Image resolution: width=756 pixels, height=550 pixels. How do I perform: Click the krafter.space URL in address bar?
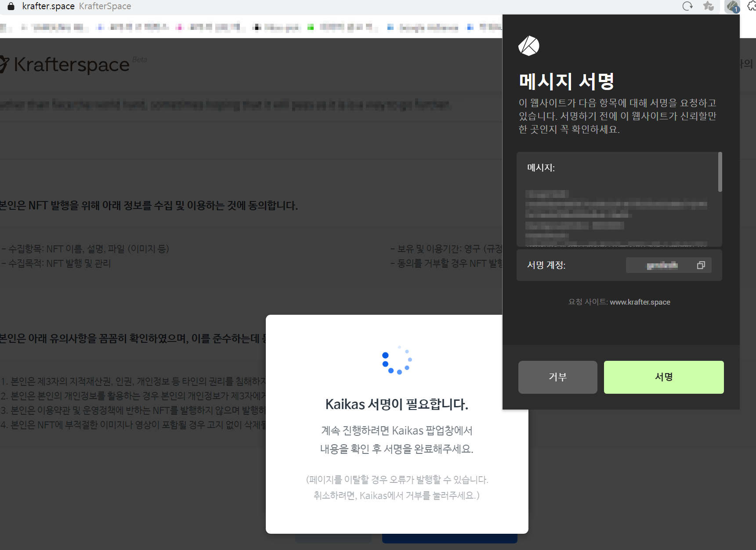(48, 6)
